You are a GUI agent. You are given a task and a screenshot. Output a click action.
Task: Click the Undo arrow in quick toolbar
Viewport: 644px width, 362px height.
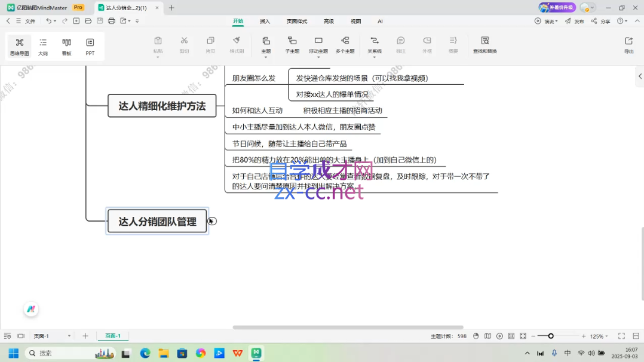coord(48,21)
